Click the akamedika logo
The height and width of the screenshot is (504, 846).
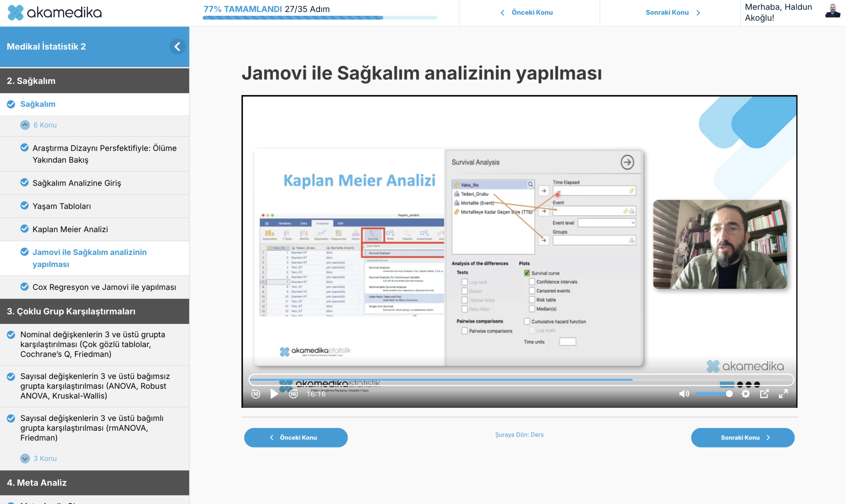point(54,13)
